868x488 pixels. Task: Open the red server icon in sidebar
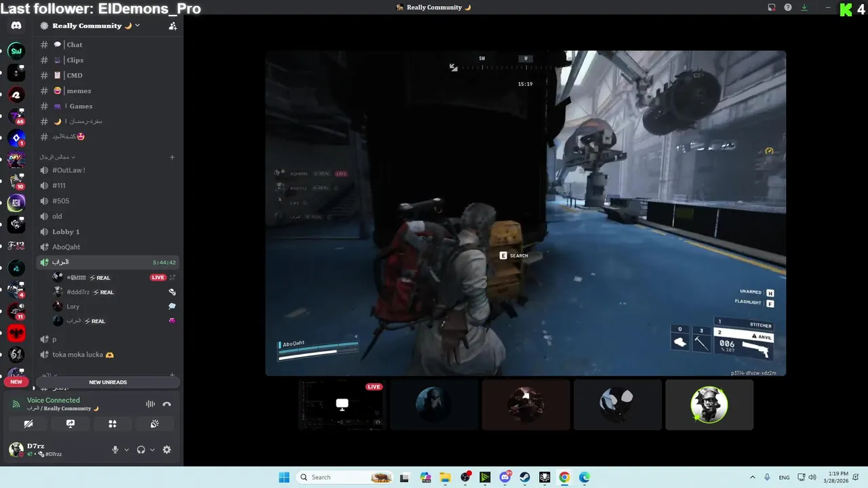point(16,332)
